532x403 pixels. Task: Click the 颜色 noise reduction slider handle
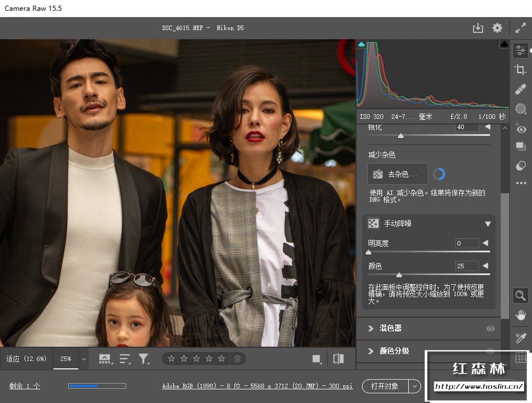[399, 275]
